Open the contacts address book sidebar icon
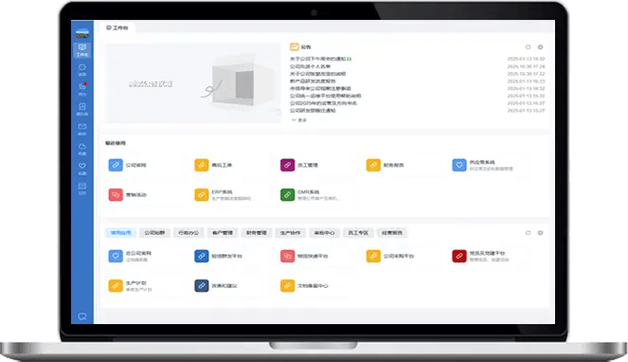 (x=82, y=109)
